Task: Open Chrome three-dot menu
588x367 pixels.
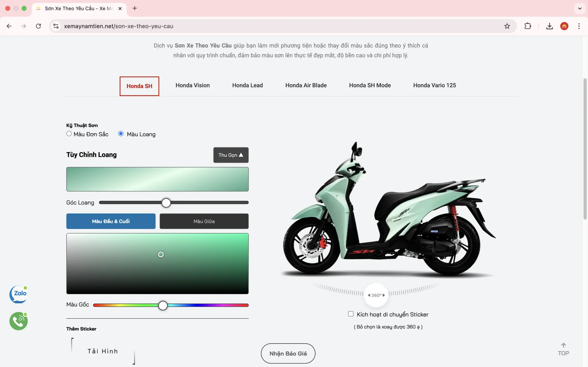Action: click(579, 26)
